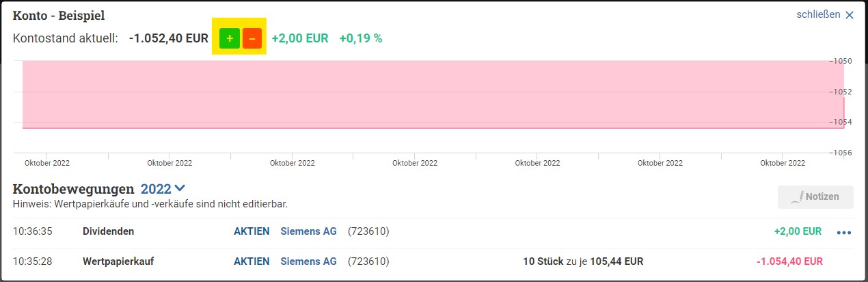Click AKTIEN label in Dividenden row
868x282 pixels.
tap(252, 231)
